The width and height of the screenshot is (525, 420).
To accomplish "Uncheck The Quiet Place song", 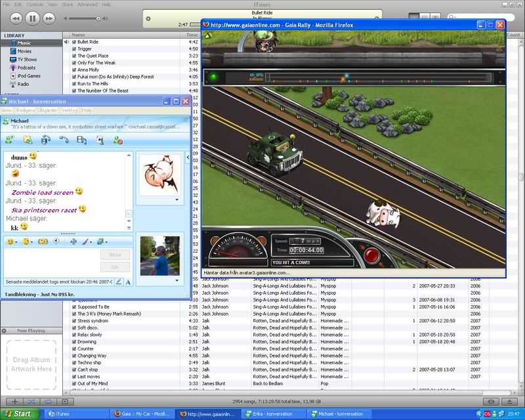I will (x=74, y=56).
